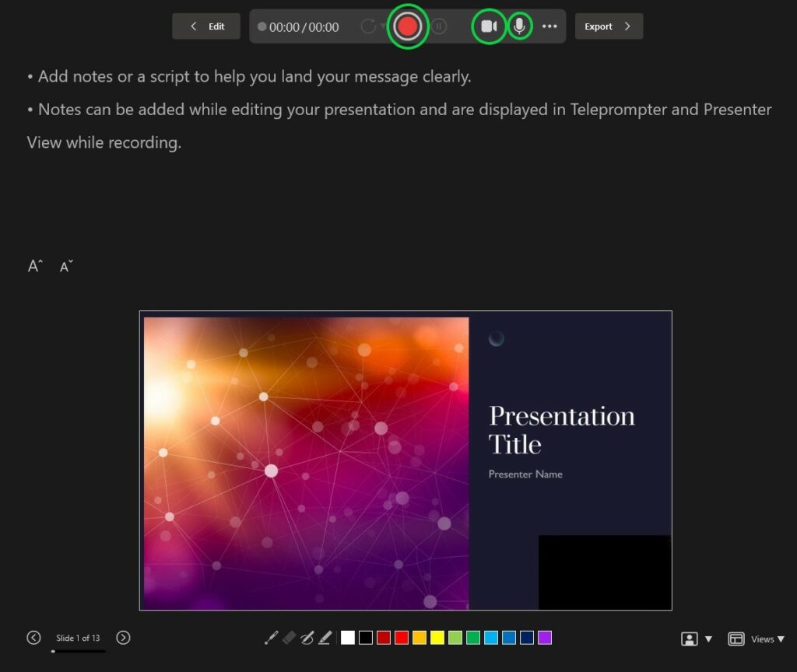This screenshot has height=672, width=797.
Task: Select the pen drawing tool
Action: [307, 638]
